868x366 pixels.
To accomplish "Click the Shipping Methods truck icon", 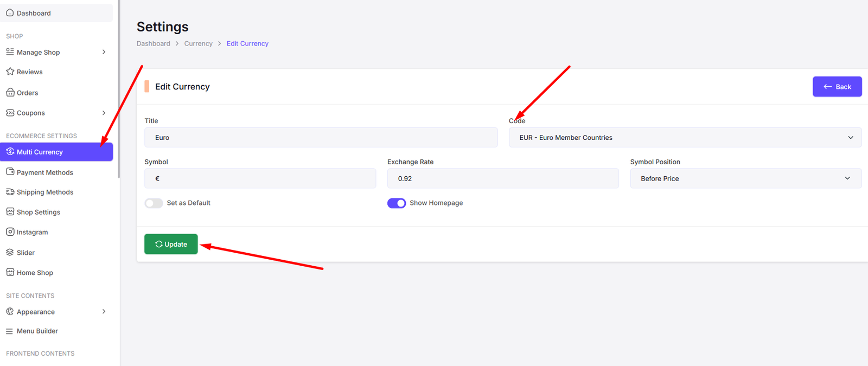I will tap(10, 192).
